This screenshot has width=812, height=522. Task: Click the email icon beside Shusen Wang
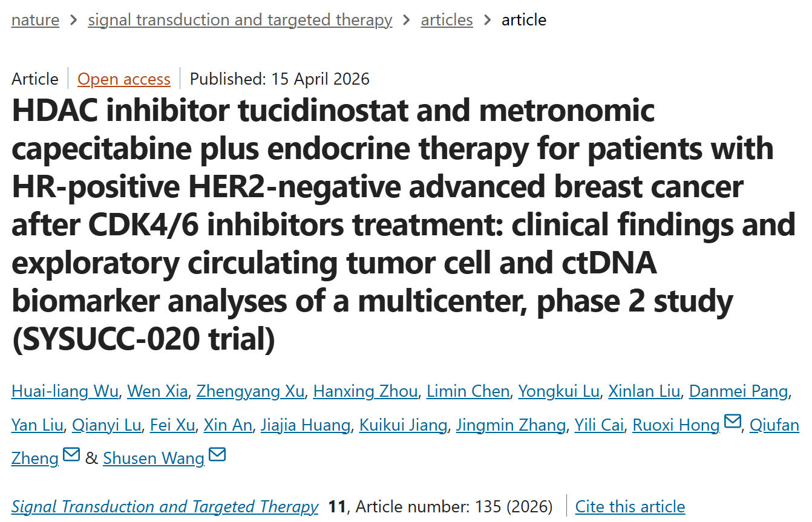pyautogui.click(x=217, y=455)
